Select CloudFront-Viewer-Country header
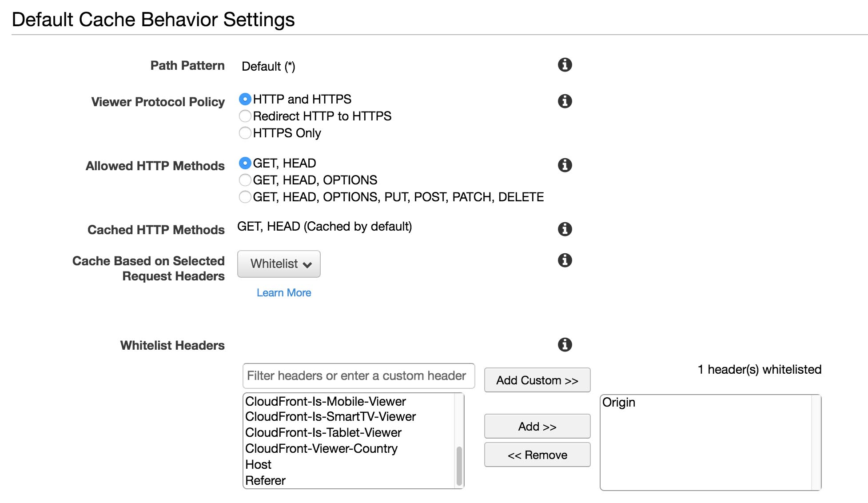Screen dimensions: 868x503 tap(349, 449)
